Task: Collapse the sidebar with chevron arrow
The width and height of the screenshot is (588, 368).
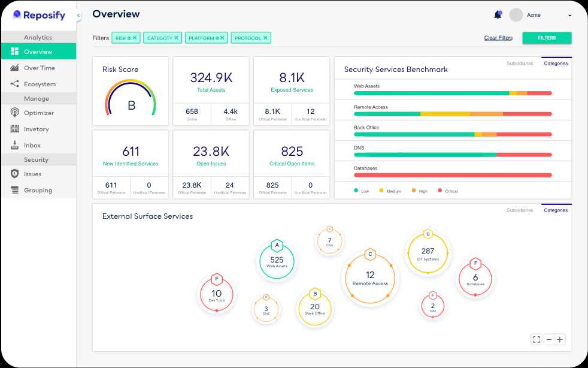Action: pos(79,15)
